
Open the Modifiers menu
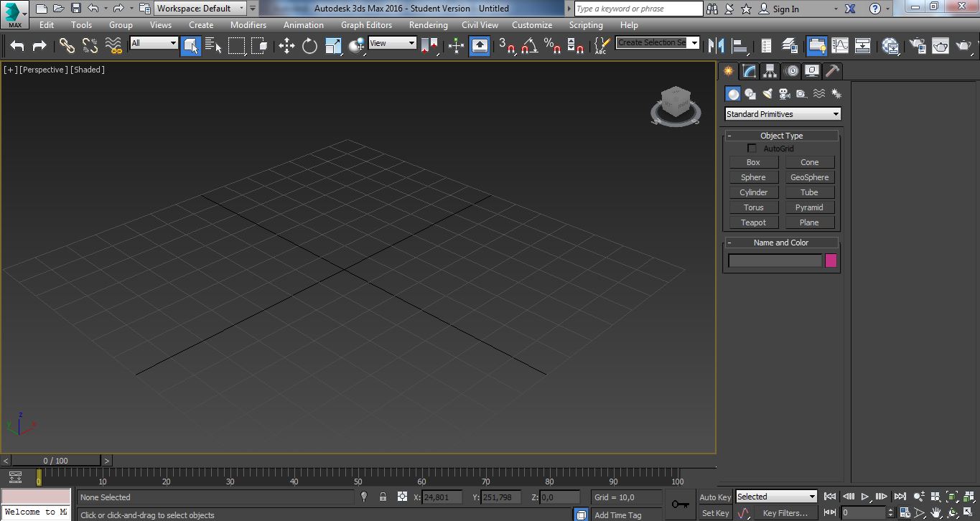[248, 24]
